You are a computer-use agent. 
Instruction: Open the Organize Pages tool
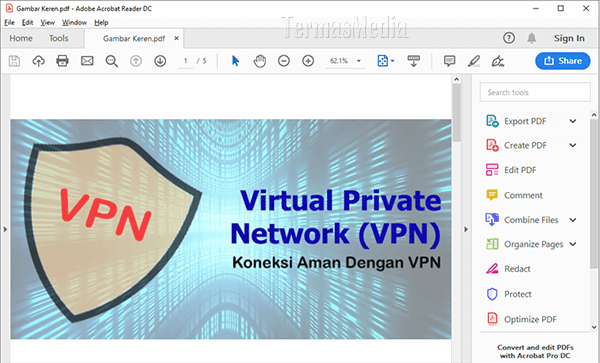(x=533, y=244)
